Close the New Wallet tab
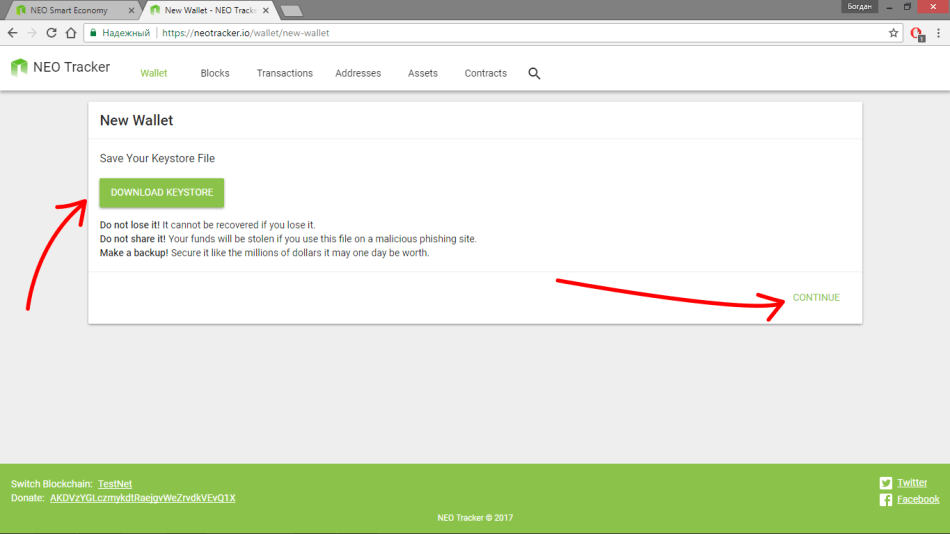The width and height of the screenshot is (950, 534). [265, 10]
